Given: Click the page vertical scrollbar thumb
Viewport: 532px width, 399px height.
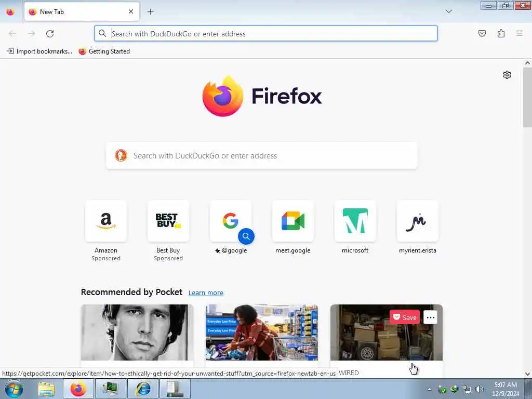Looking at the screenshot, I should point(527,97).
